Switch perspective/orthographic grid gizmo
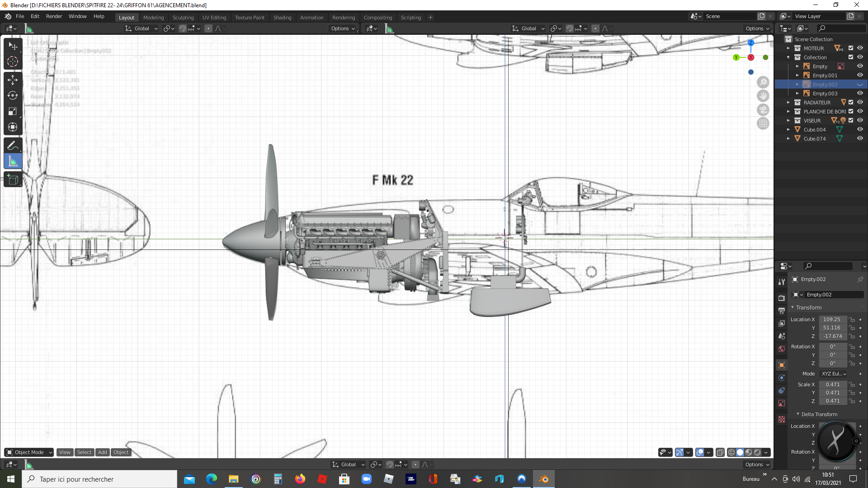This screenshot has width=868, height=488. [x=763, y=123]
